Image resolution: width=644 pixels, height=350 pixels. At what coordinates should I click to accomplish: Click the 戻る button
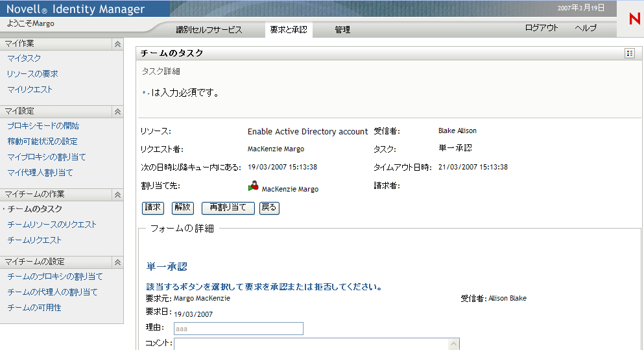(269, 208)
